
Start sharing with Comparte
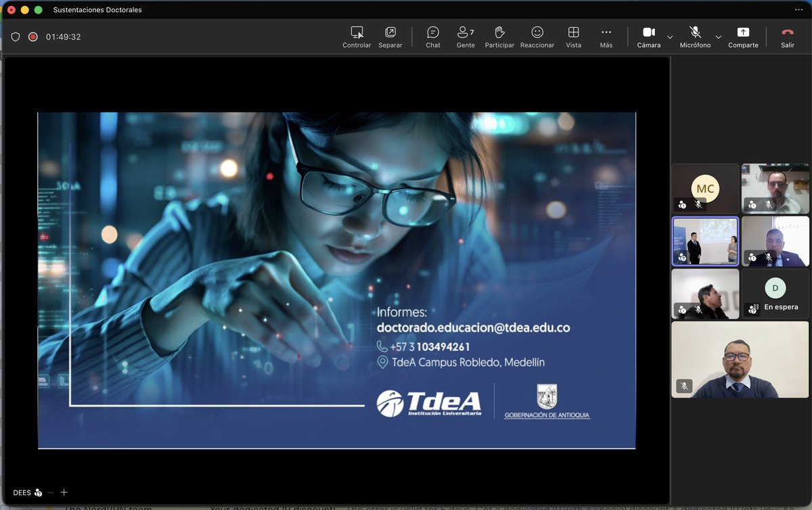click(743, 37)
